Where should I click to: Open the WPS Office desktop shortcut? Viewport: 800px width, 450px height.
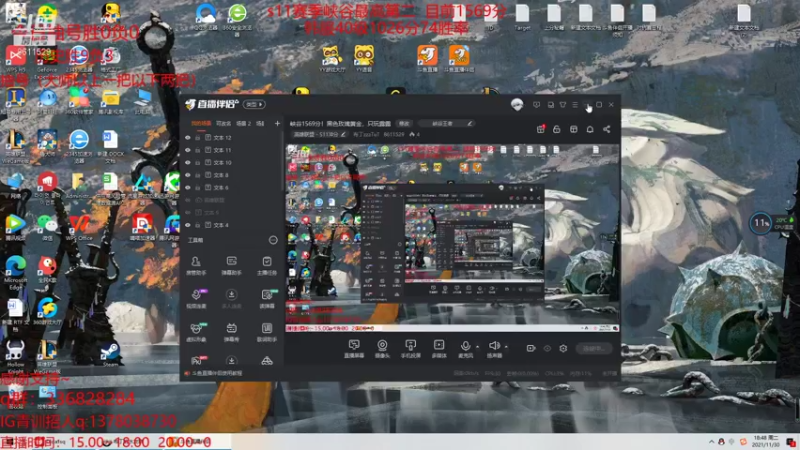pos(78,227)
